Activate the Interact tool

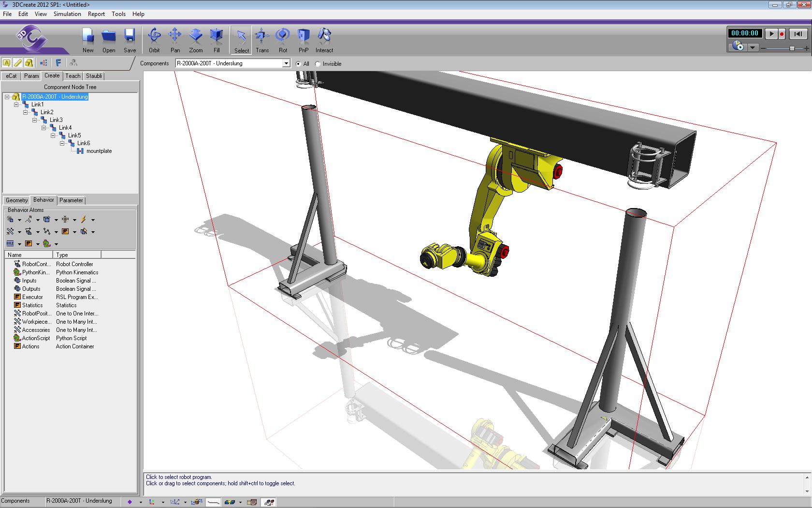[x=324, y=39]
